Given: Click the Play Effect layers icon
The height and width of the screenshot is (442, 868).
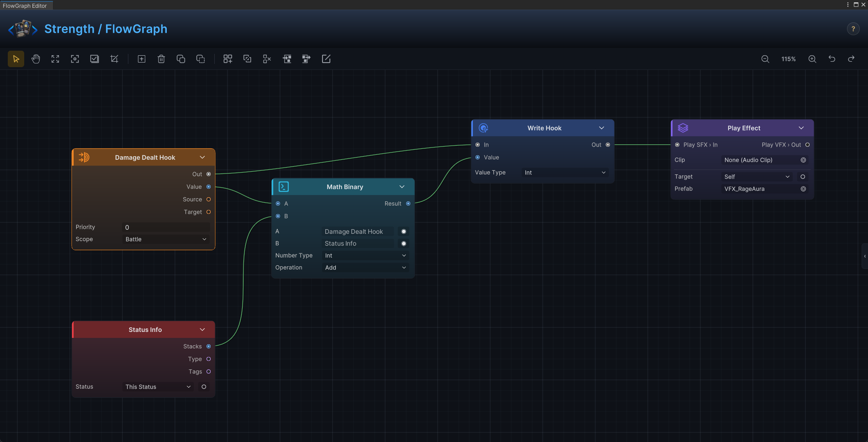Looking at the screenshot, I should point(683,128).
